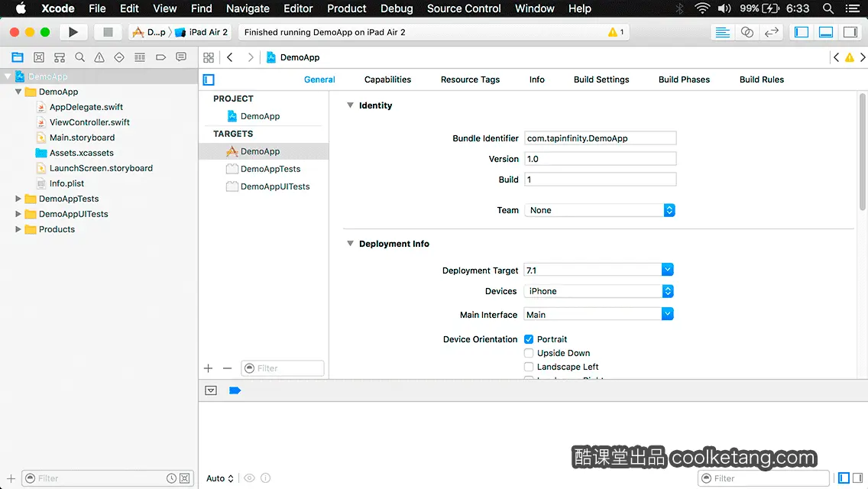This screenshot has height=489, width=868.
Task: Switch to the Capabilities tab
Action: pos(387,79)
